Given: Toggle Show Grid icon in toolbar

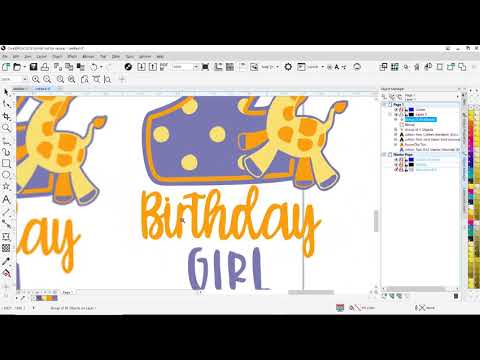Looking at the screenshot, I should point(230,67).
